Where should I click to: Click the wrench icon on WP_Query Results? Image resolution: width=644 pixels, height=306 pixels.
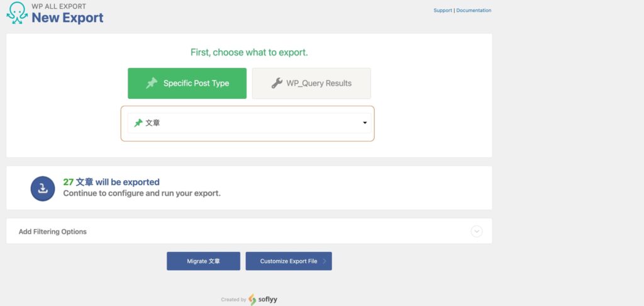click(277, 83)
